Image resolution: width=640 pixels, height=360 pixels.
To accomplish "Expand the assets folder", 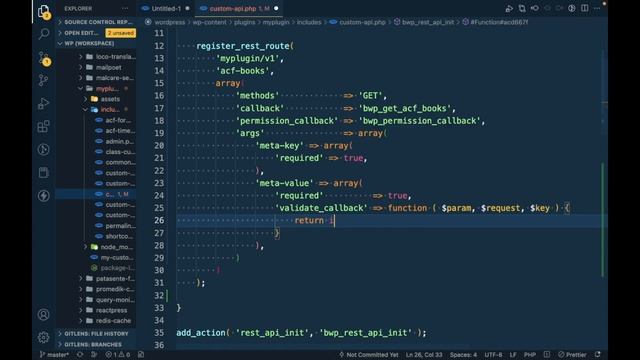I will [x=107, y=99].
